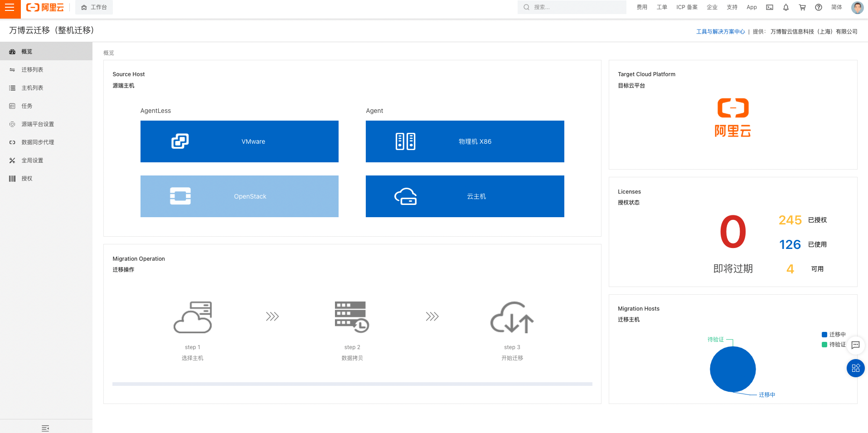
Task: Open the help question mark icon
Action: click(x=819, y=7)
